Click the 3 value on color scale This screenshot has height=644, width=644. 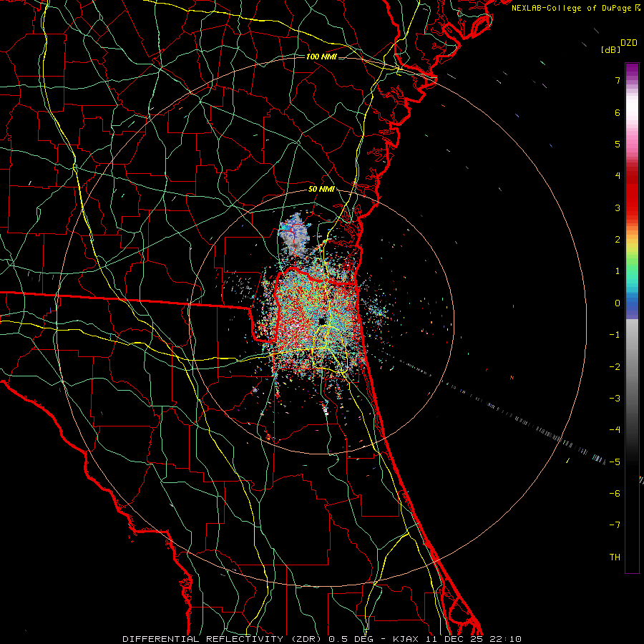pyautogui.click(x=618, y=208)
